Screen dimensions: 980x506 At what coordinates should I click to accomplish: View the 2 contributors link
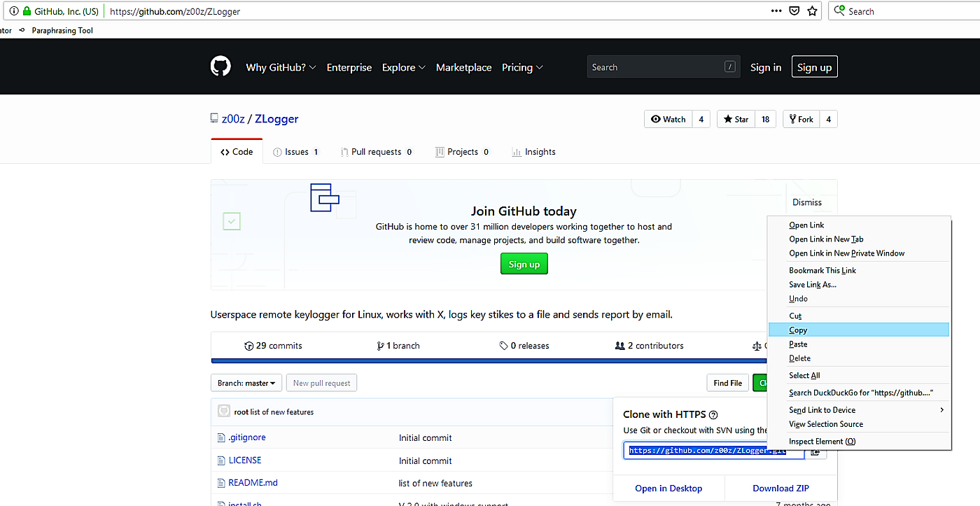click(649, 346)
